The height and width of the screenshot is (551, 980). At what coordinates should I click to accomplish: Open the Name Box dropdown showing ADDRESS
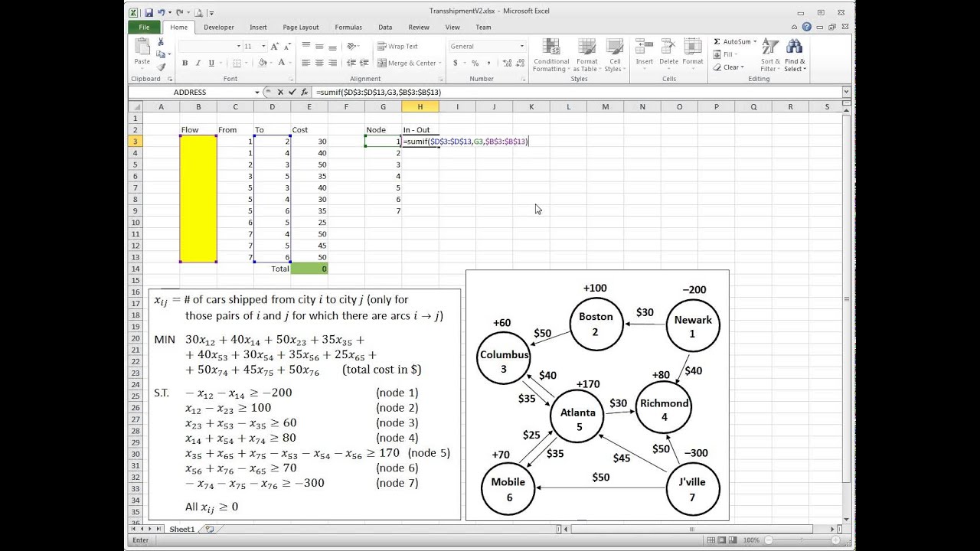click(256, 92)
